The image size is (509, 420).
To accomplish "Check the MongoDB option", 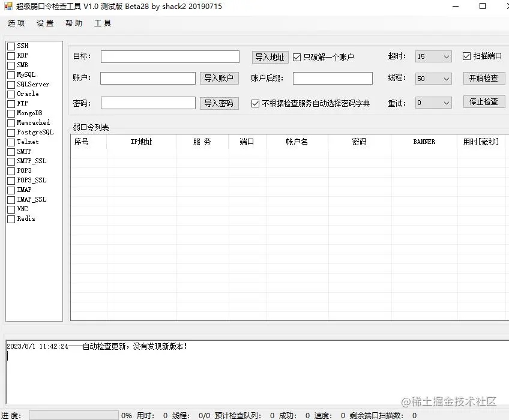I will [11, 113].
